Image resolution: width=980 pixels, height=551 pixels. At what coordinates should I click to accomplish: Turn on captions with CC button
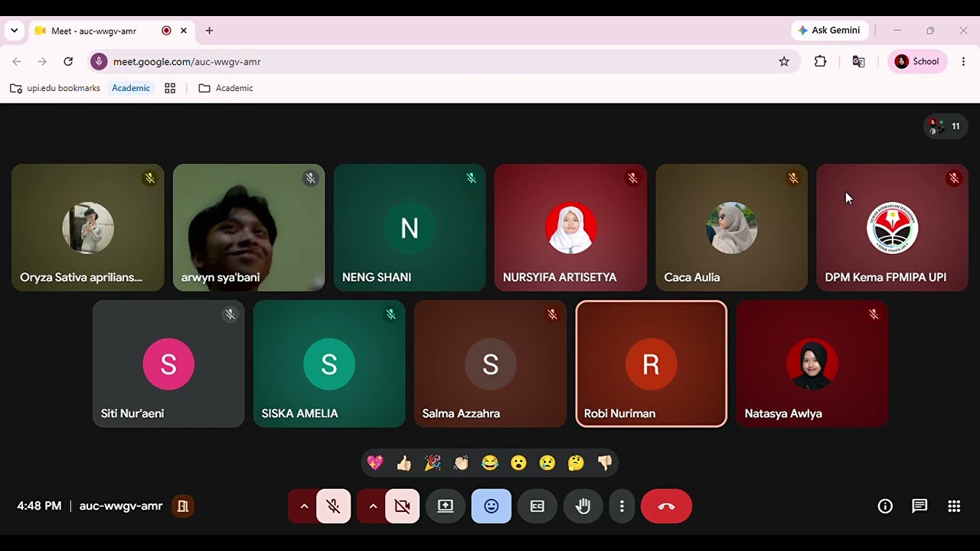click(537, 506)
